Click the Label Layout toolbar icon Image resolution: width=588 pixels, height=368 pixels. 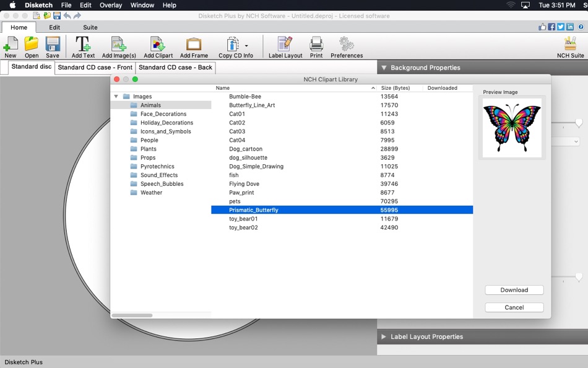(x=285, y=47)
